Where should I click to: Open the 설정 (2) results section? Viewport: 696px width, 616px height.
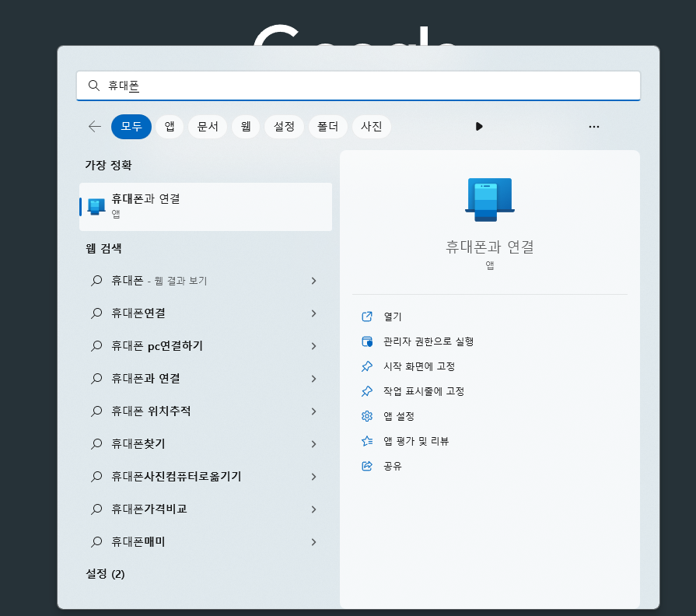(x=105, y=574)
